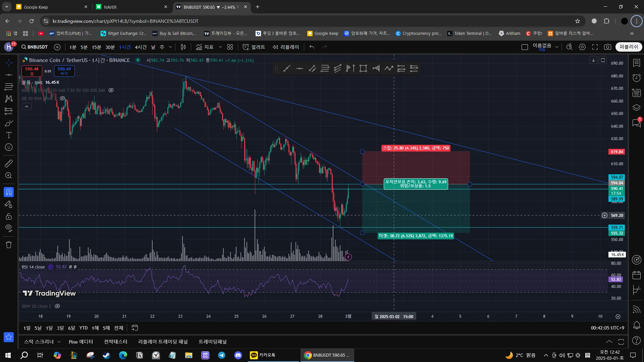Open the emoji icons tool
Viewport: 644px width, 362px height.
[x=9, y=147]
